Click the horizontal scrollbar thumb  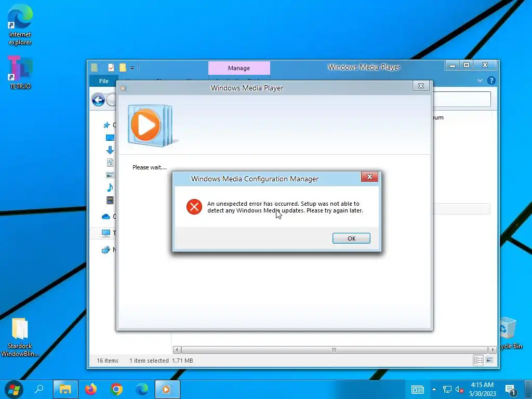click(x=334, y=350)
